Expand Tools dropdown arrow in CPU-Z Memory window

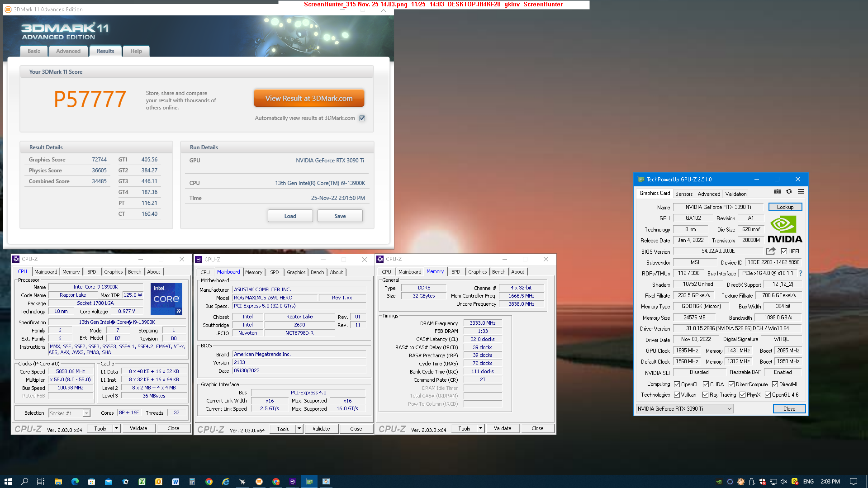click(x=480, y=428)
